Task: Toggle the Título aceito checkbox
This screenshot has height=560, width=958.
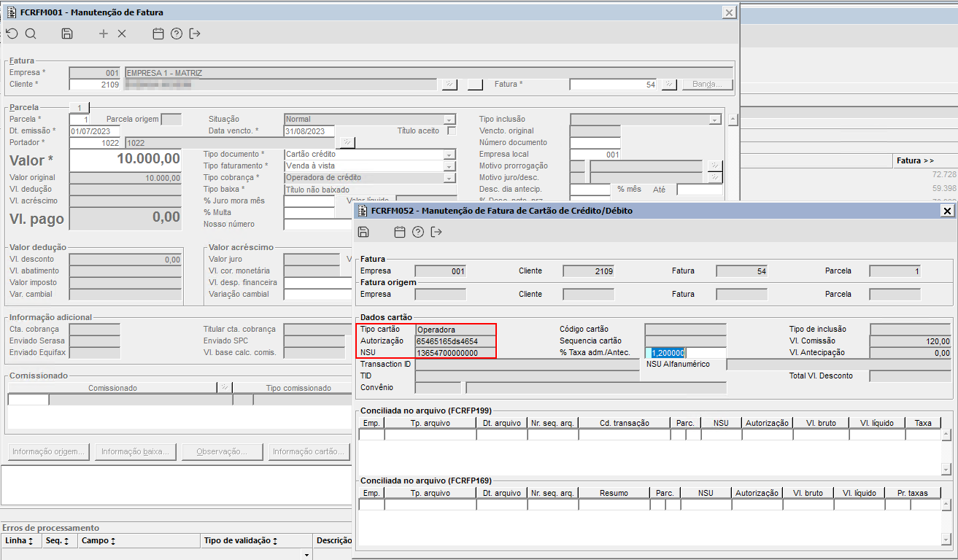Action: 452,131
